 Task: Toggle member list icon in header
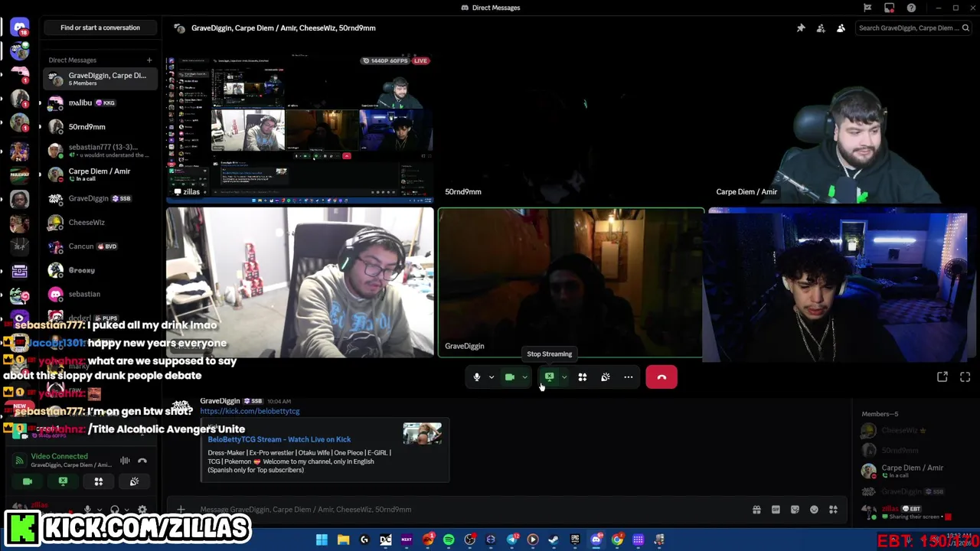841,28
